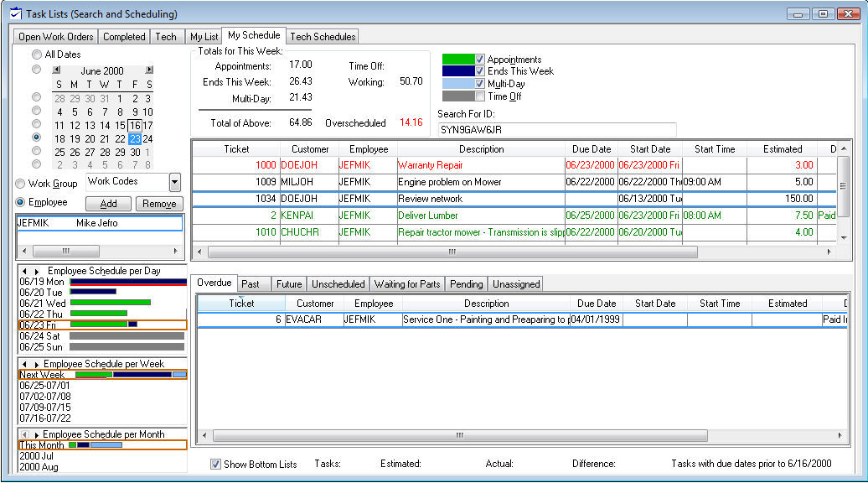Click right arrow of Employee Schedule per Day
868x483 pixels.
pos(35,271)
